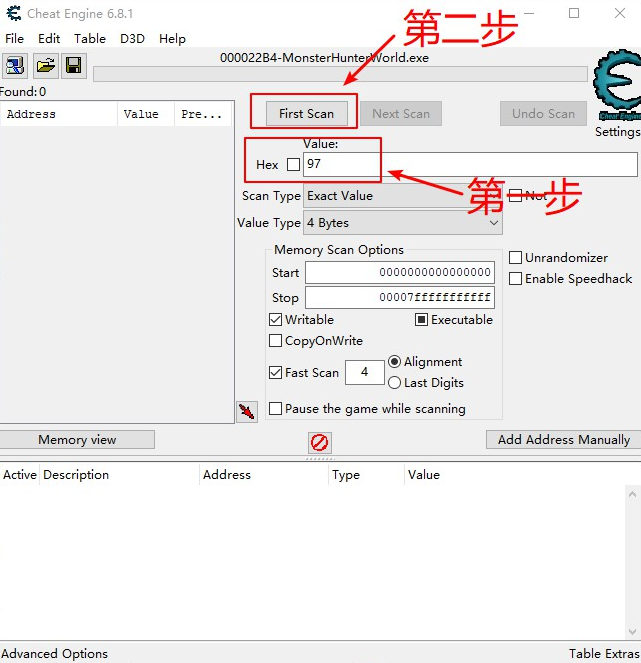
Task: Open the Table menu
Action: pos(90,38)
